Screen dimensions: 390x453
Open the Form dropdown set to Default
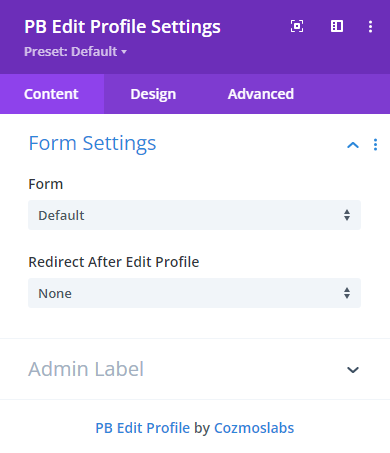click(194, 215)
